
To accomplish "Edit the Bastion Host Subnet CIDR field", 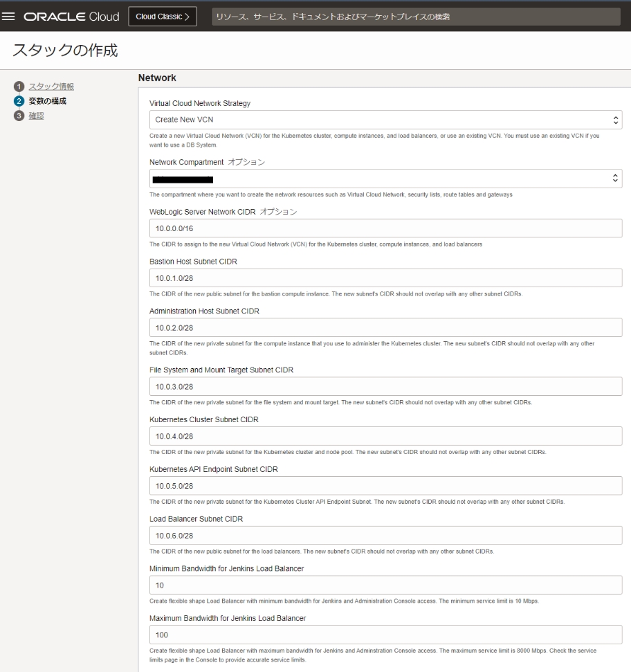I will coord(385,278).
